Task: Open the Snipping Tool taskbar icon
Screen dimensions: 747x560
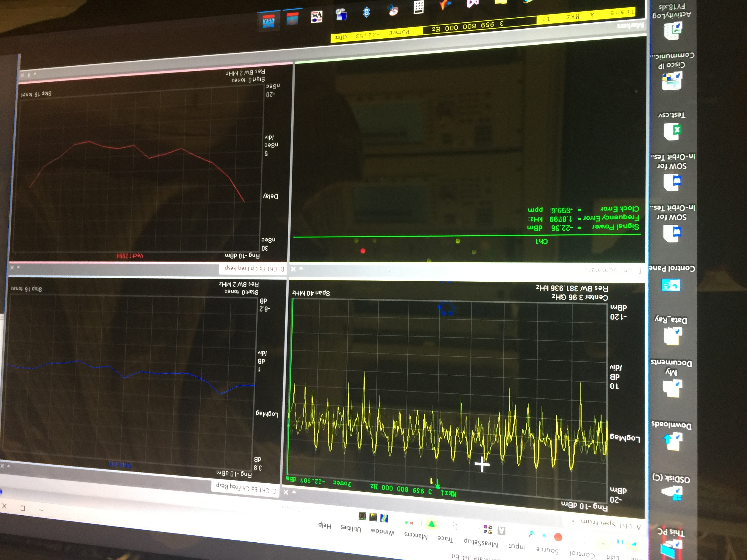Action: (x=393, y=10)
